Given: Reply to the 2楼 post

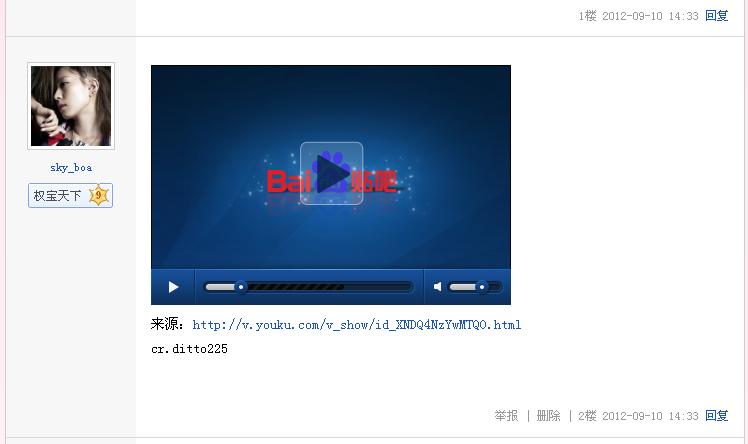Looking at the screenshot, I should tap(717, 416).
